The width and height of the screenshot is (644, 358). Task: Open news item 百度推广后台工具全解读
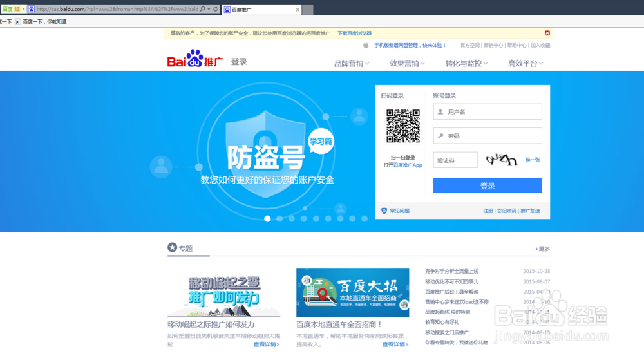tap(451, 292)
